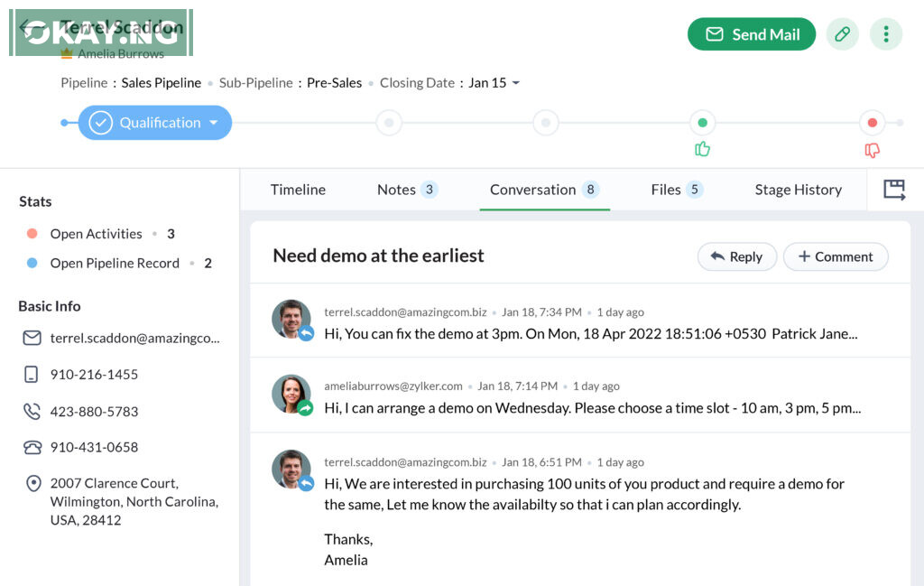Click the edit pencil icon near Send Mail
924x586 pixels.
coord(842,34)
